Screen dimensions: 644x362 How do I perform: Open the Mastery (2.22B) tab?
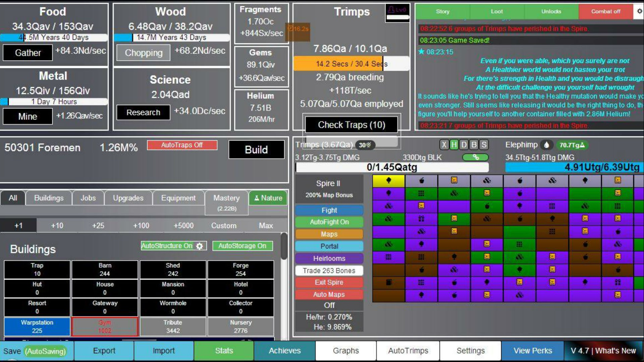pos(227,203)
